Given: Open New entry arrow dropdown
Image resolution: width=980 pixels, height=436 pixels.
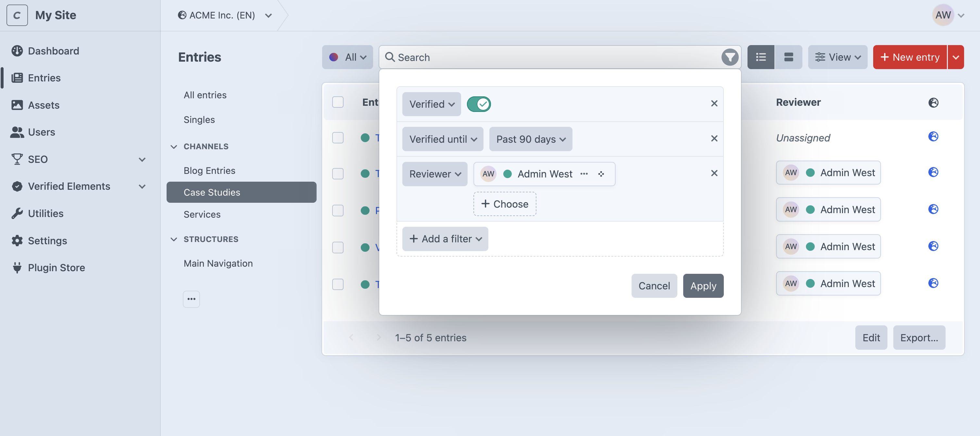Looking at the screenshot, I should tap(956, 57).
